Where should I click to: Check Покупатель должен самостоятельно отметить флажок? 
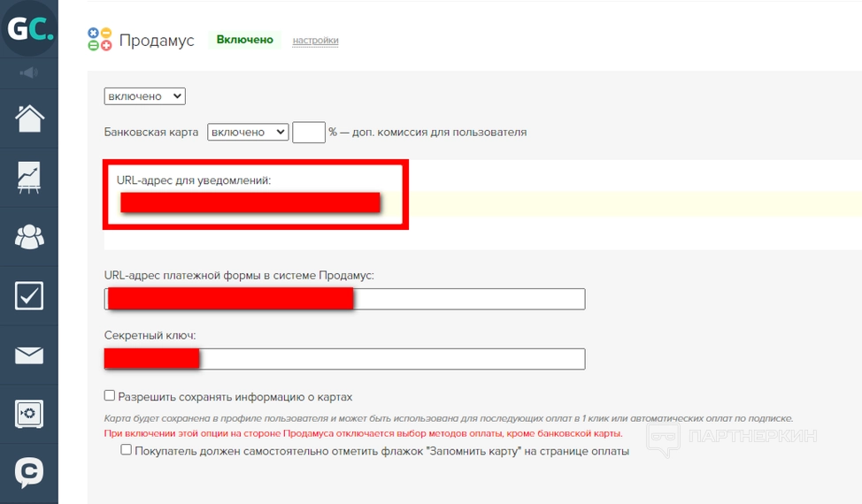click(x=126, y=450)
